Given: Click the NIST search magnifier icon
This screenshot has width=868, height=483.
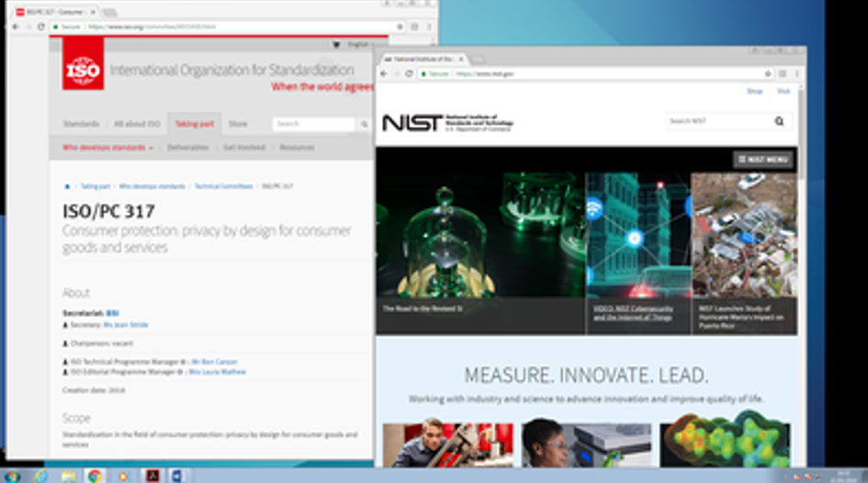Looking at the screenshot, I should [780, 121].
